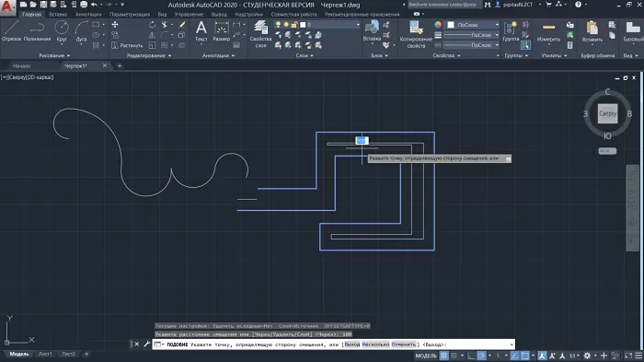Image resolution: width=644 pixels, height=362 pixels.
Task: Choose Несколько option in command line
Action: (x=375, y=344)
